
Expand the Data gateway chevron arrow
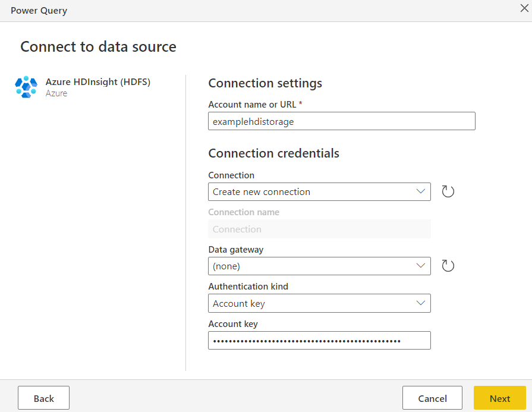coord(421,266)
